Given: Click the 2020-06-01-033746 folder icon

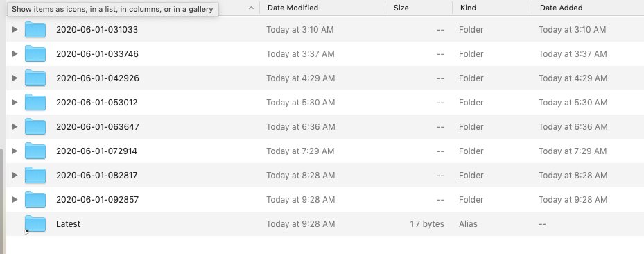Looking at the screenshot, I should pyautogui.click(x=35, y=54).
